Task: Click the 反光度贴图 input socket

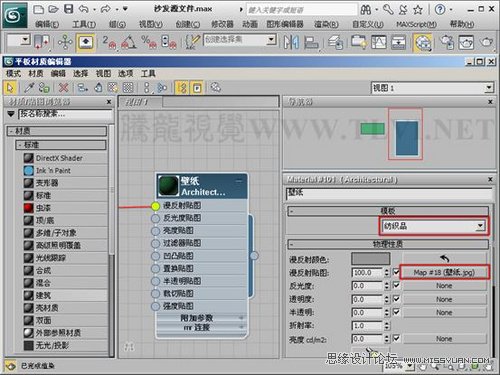Action: tap(155, 219)
